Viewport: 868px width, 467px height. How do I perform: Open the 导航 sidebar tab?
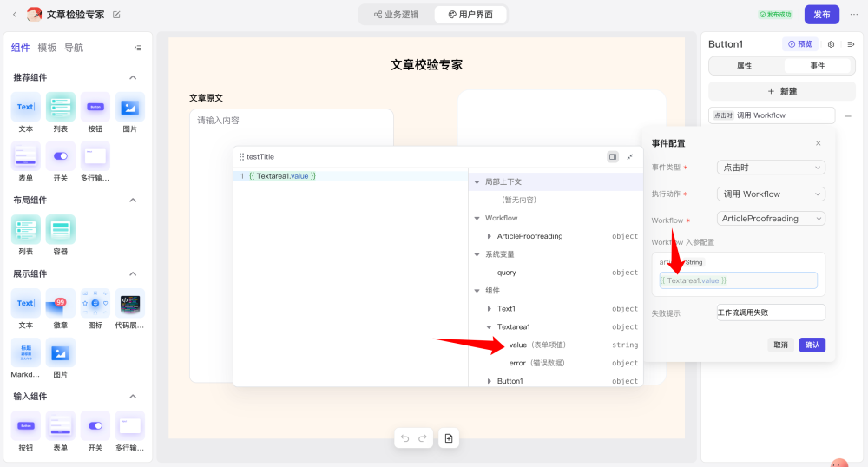point(74,48)
